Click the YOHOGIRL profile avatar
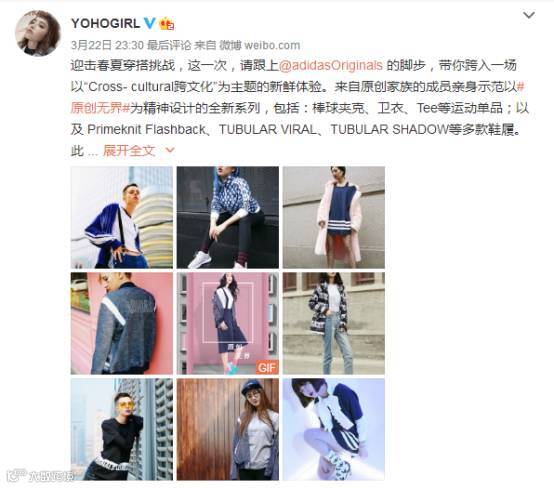This screenshot has width=554, height=488. coord(38,33)
